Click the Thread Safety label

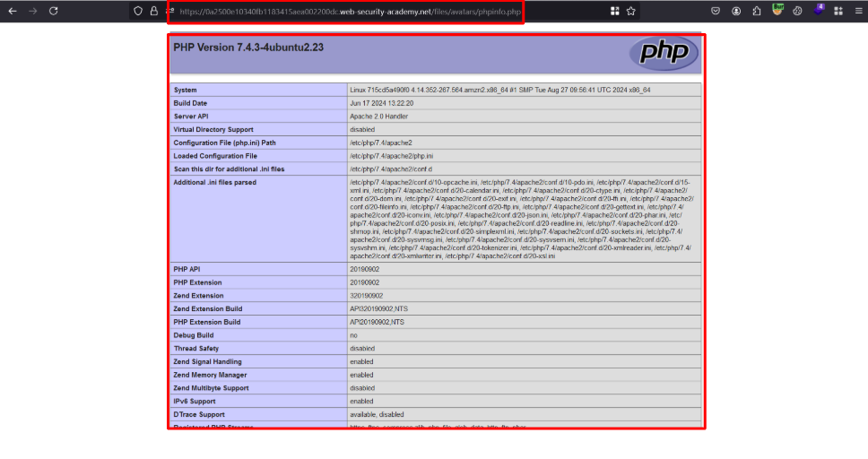pyautogui.click(x=196, y=349)
